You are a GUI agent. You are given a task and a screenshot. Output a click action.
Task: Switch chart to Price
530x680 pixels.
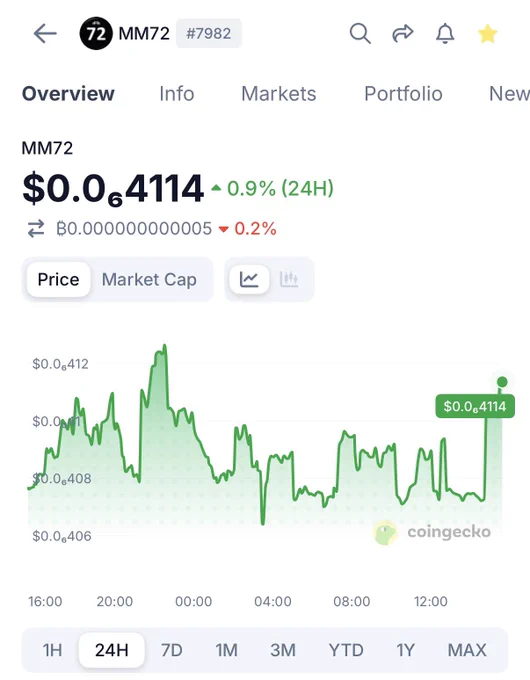click(x=59, y=279)
